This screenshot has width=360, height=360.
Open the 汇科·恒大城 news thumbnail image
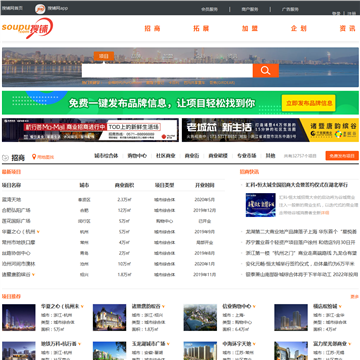point(261,205)
